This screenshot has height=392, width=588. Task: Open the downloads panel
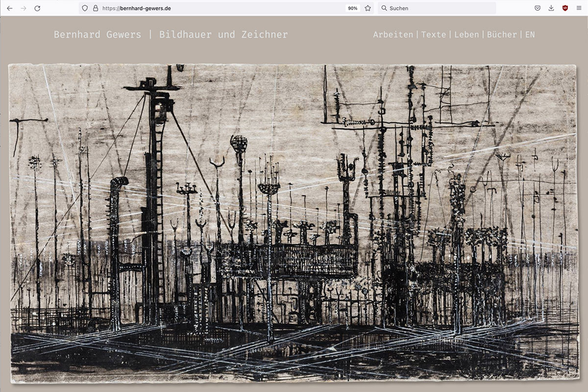(551, 8)
